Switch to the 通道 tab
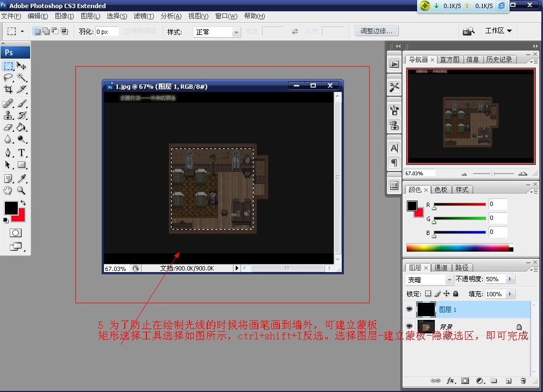 pos(441,267)
